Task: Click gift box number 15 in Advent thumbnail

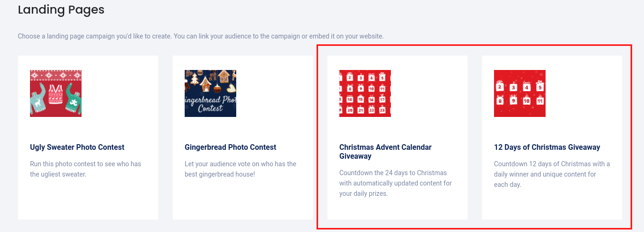Action: pos(360,99)
